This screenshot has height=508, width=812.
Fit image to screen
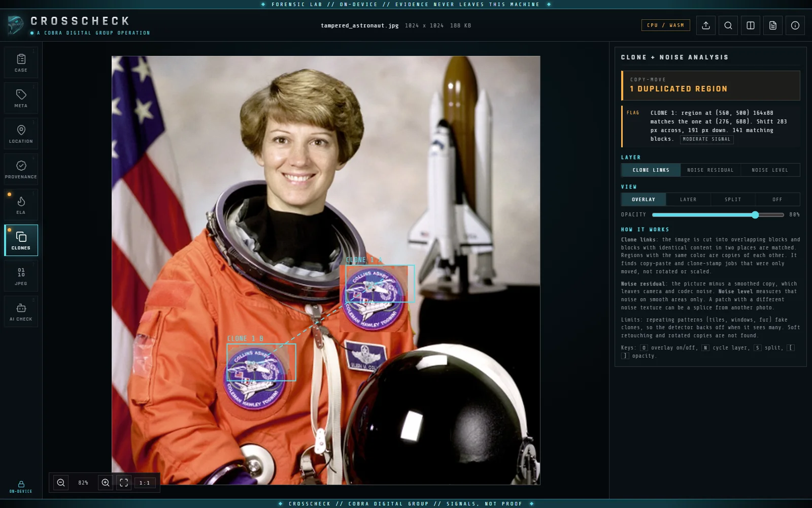(x=124, y=483)
